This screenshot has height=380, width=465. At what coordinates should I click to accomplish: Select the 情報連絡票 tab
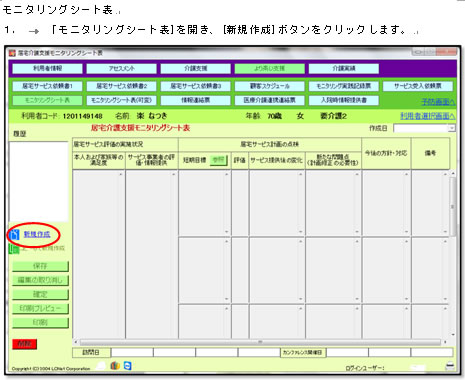[195, 100]
